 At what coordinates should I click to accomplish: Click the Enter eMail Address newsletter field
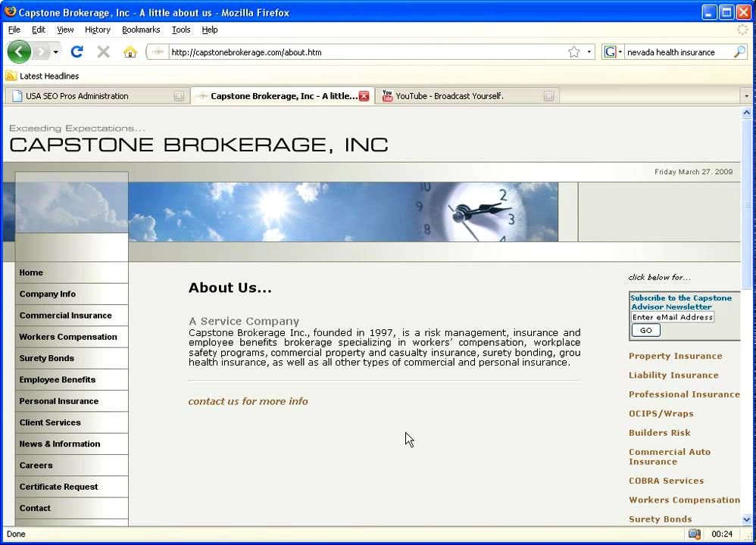pos(673,316)
